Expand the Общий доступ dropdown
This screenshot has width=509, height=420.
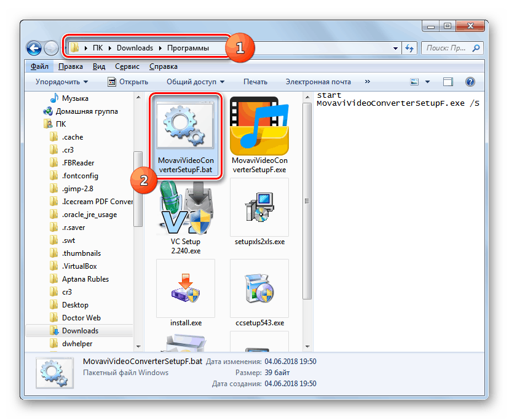pyautogui.click(x=195, y=82)
